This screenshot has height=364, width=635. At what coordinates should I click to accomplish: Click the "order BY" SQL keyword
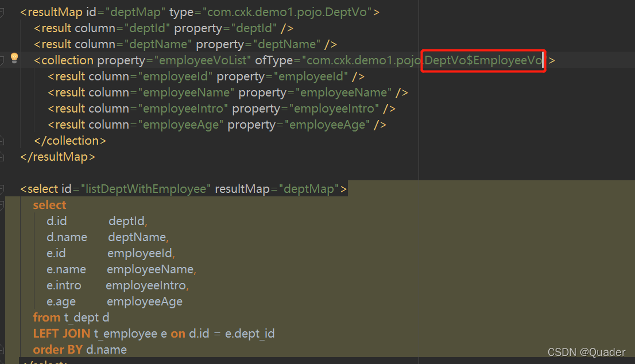coord(58,350)
